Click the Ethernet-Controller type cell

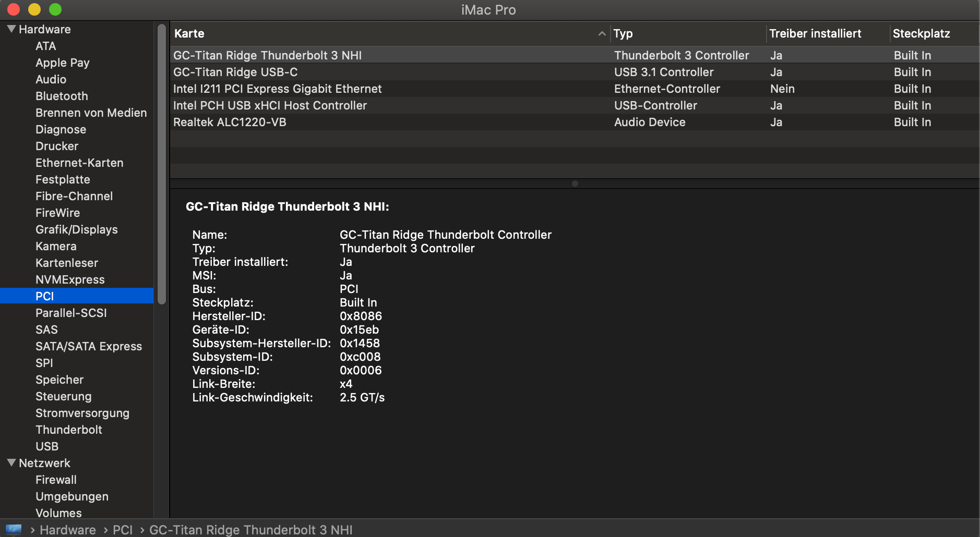tap(667, 89)
